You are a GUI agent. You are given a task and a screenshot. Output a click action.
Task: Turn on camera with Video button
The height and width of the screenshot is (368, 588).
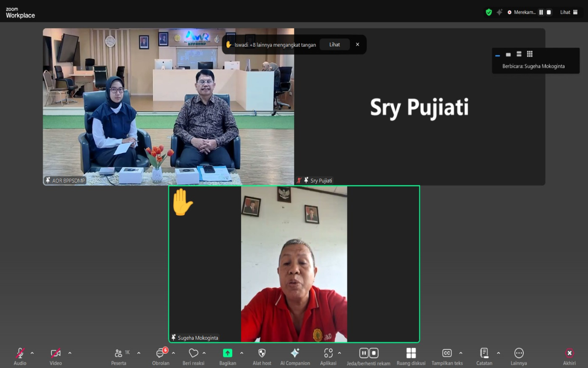click(x=55, y=354)
